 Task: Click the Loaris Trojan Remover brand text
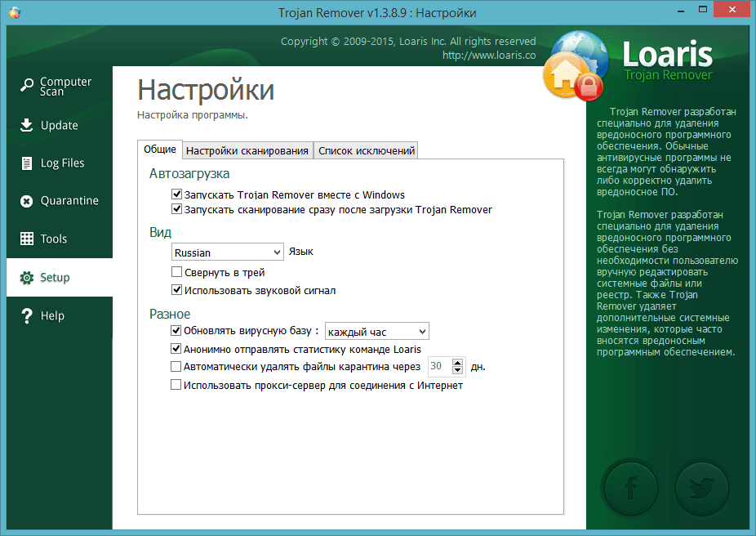[668, 60]
